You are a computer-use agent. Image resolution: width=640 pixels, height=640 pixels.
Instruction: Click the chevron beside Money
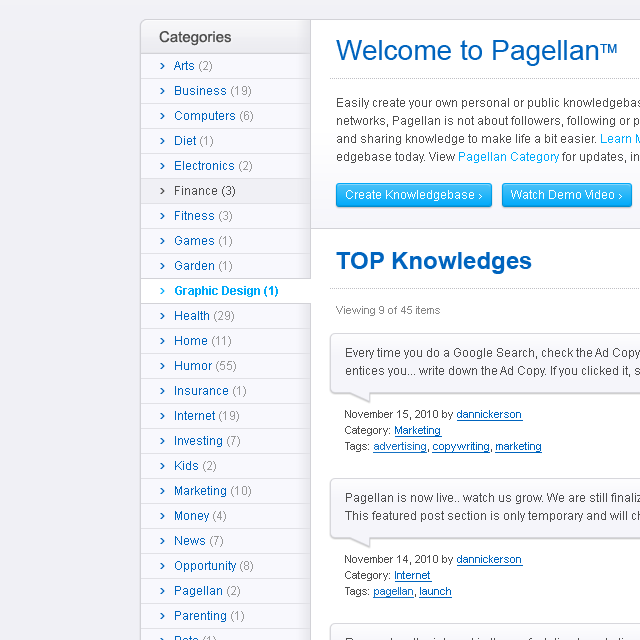(162, 516)
